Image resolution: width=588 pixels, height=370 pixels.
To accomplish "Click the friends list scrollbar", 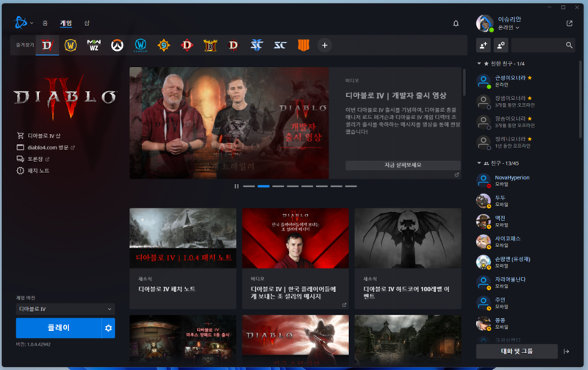I will 581,99.
